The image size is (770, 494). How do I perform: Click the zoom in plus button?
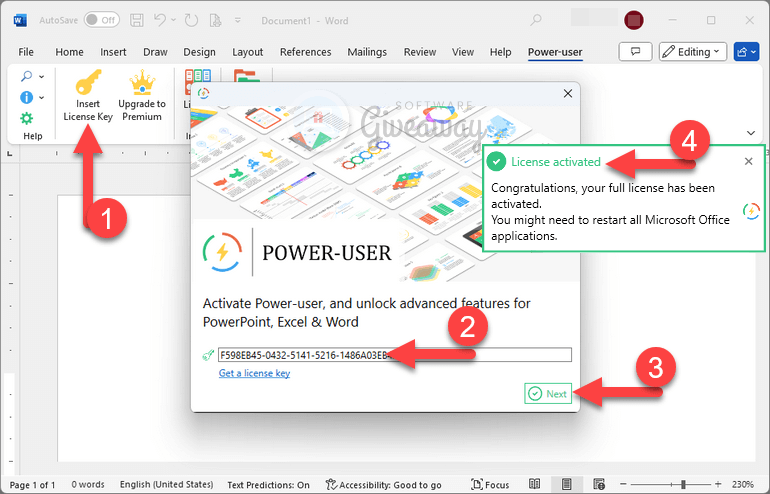coord(718,484)
